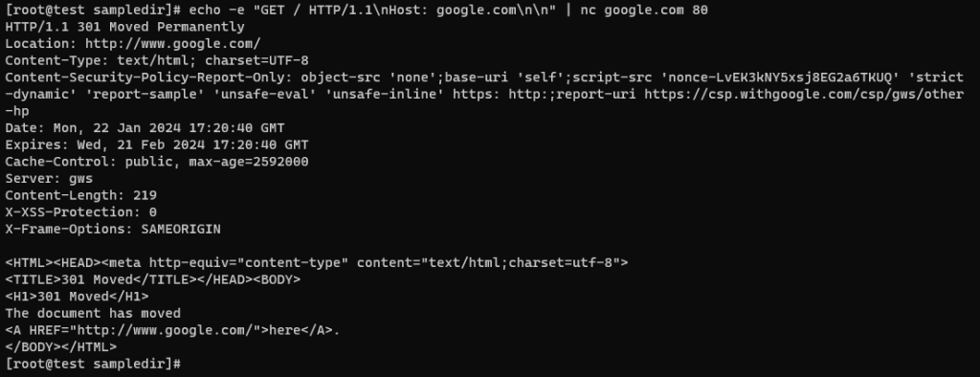The width and height of the screenshot is (980, 377).
Task: Click the Cache-Control max-age=2592000 line
Action: click(157, 162)
